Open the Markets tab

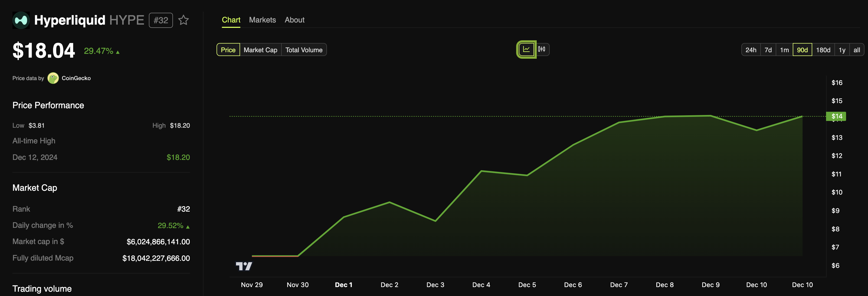pos(262,20)
